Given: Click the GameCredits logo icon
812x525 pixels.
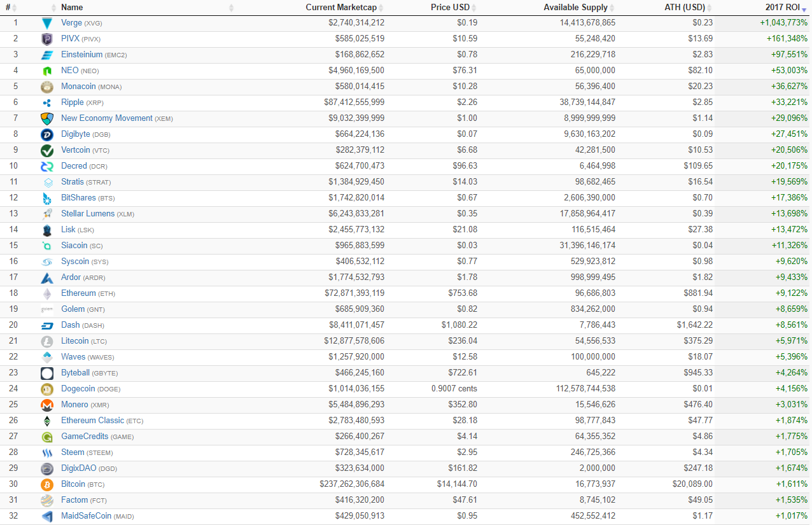Looking at the screenshot, I should click(x=47, y=437).
